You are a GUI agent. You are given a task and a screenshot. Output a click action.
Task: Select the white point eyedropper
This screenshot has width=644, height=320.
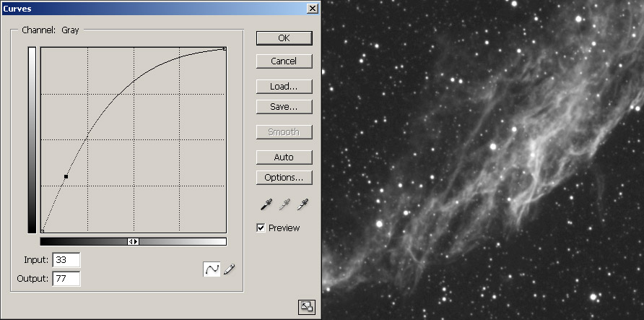point(303,205)
